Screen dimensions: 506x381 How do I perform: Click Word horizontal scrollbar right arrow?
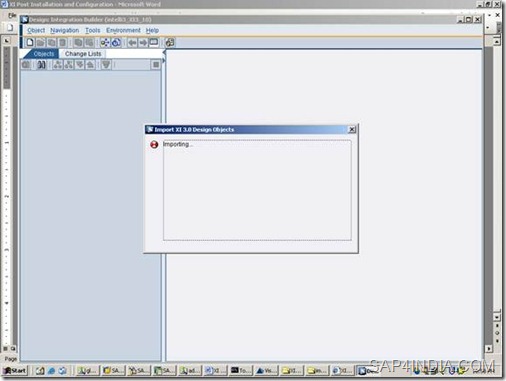(489, 349)
